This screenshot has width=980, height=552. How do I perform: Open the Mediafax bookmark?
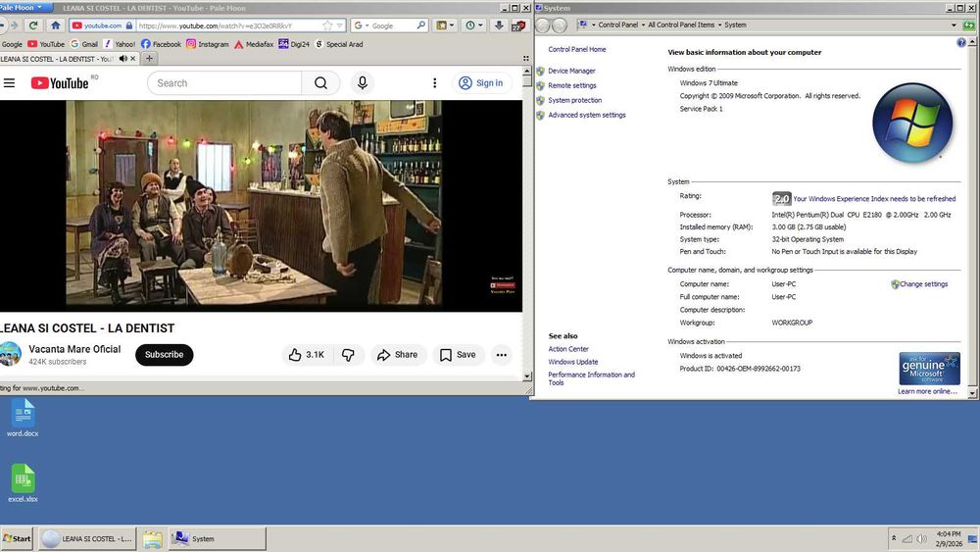click(254, 44)
